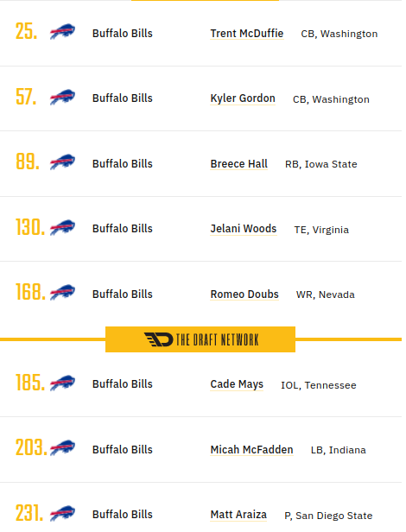
Task: Click the Bills logo beside pick 203
Action: 63,448
